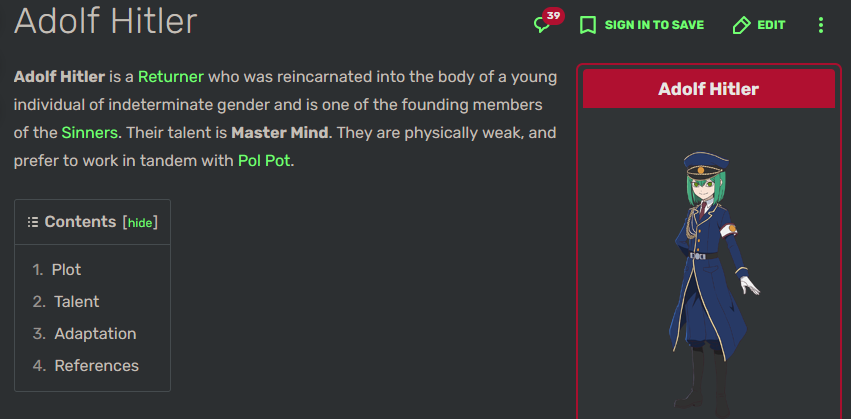Image resolution: width=851 pixels, height=419 pixels.
Task: Visit the Pol Pot link
Action: pyautogui.click(x=264, y=160)
